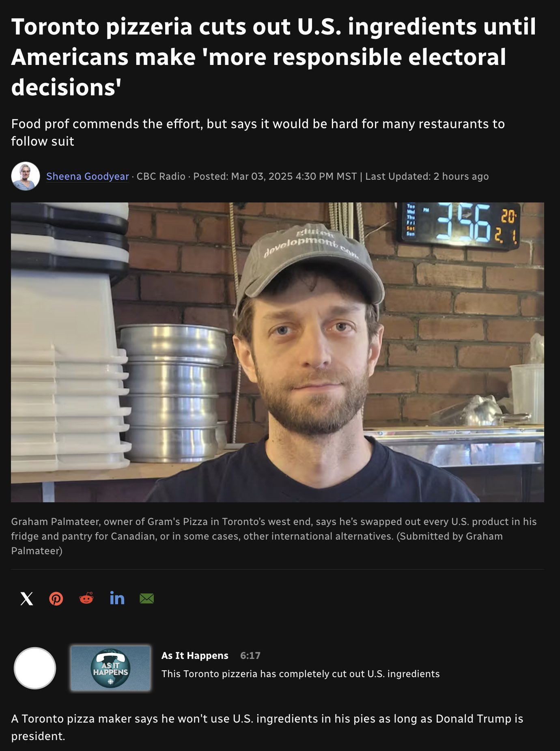Click the 6:17 audio duration label
This screenshot has width=560, height=751.
[x=250, y=656]
